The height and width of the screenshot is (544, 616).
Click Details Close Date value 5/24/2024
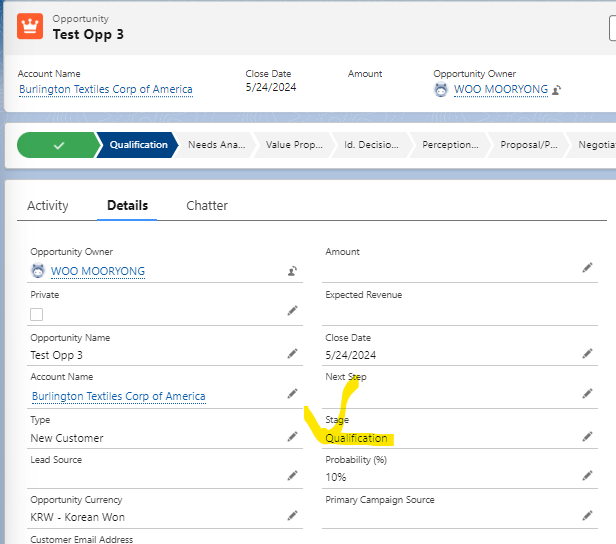(350, 355)
